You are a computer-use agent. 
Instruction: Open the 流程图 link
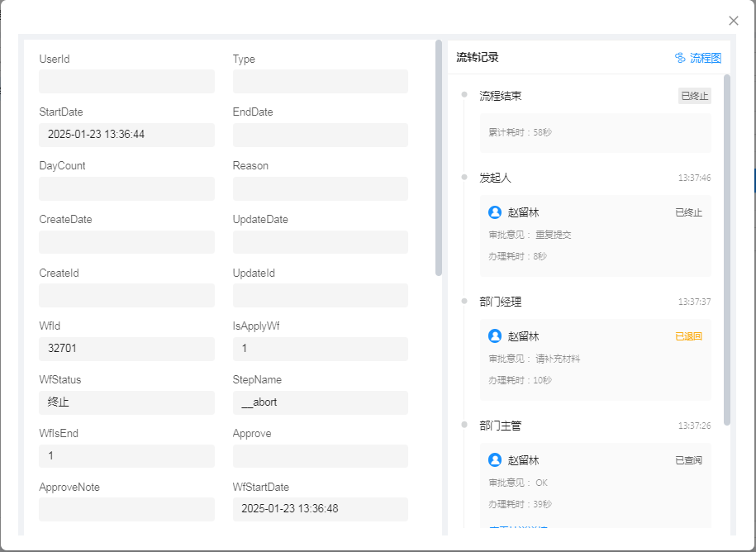point(706,58)
